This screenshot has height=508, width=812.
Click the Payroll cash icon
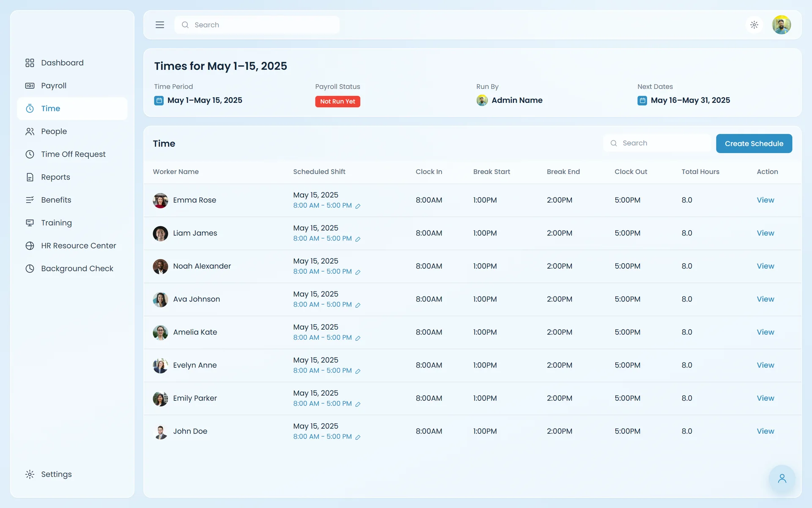pyautogui.click(x=30, y=86)
